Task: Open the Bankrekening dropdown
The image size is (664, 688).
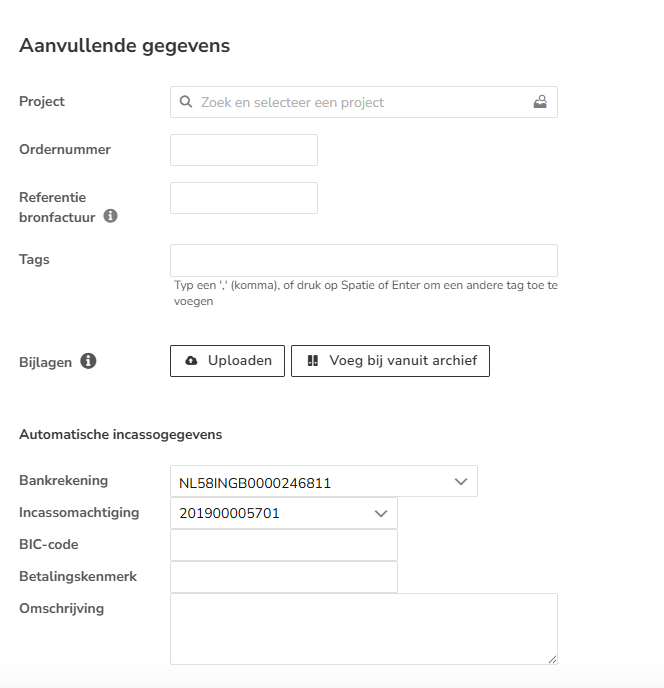Action: [x=323, y=482]
